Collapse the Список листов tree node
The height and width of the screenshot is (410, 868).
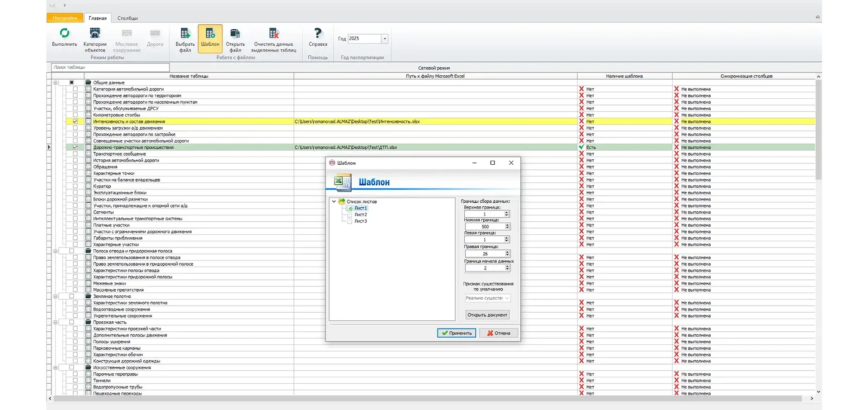(334, 201)
